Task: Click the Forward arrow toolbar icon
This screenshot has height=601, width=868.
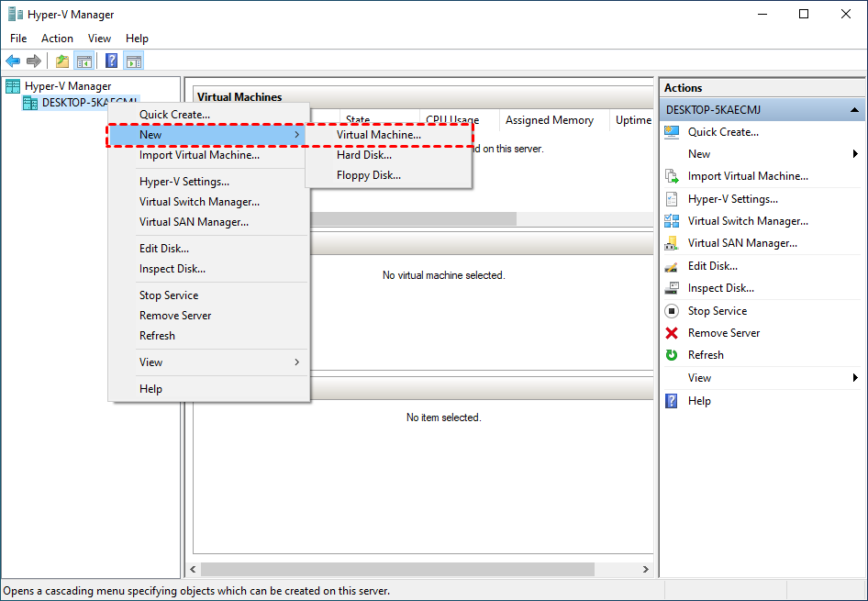Action: click(34, 61)
